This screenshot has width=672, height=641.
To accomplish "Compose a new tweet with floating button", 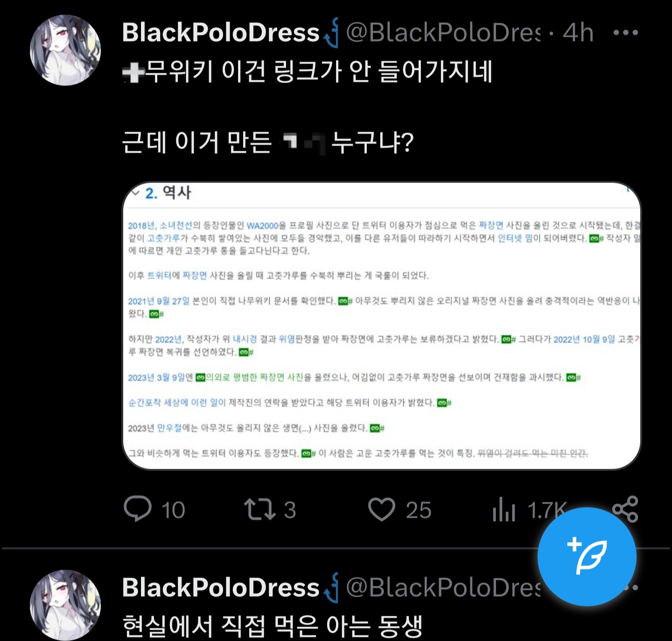I will (x=587, y=556).
